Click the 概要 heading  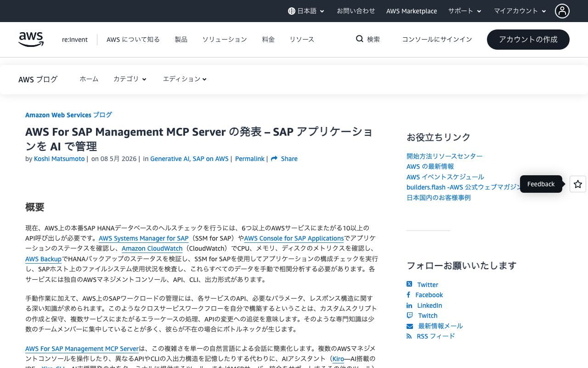tap(34, 207)
